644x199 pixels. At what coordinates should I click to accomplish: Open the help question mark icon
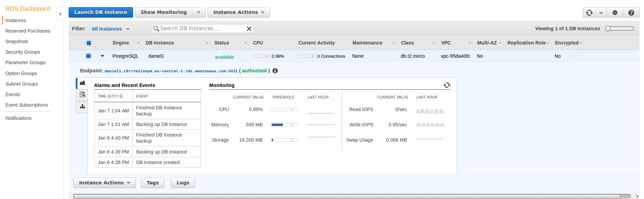[631, 13]
